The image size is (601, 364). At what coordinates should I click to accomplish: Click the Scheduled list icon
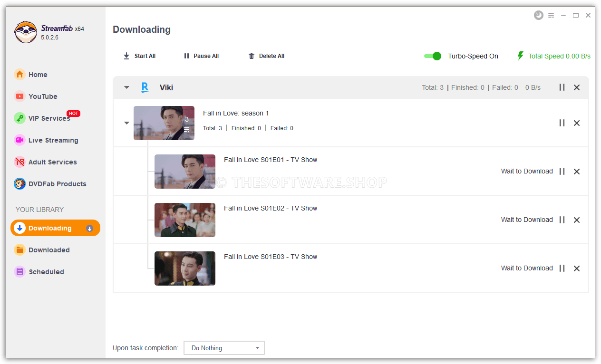point(19,272)
